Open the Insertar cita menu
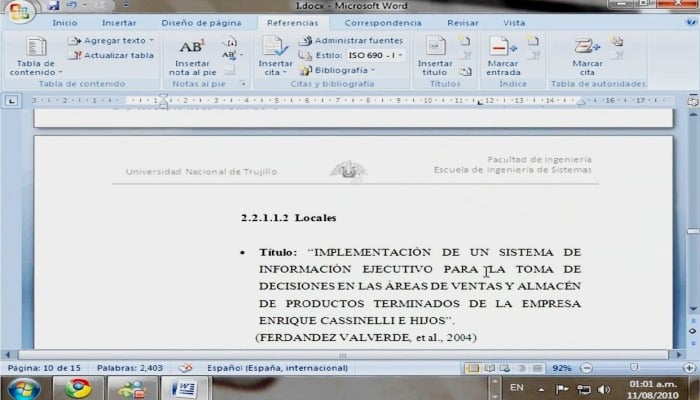This screenshot has height=400, width=700. tap(275, 56)
